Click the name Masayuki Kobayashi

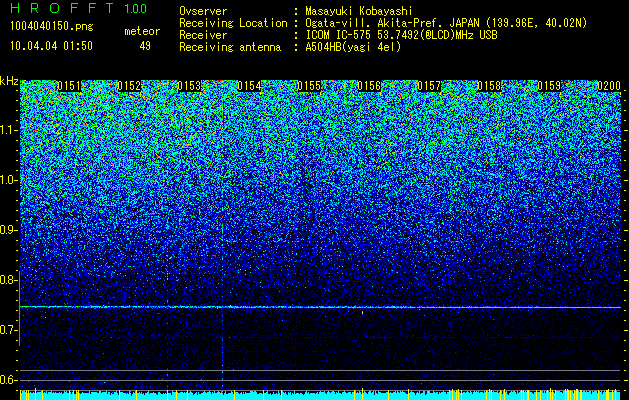[359, 11]
